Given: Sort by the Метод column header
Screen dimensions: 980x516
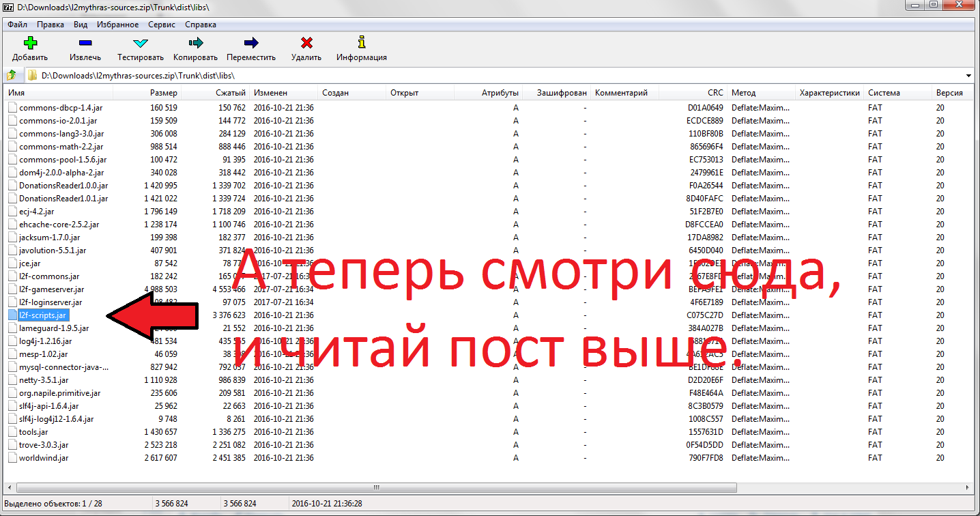Looking at the screenshot, I should click(762, 93).
